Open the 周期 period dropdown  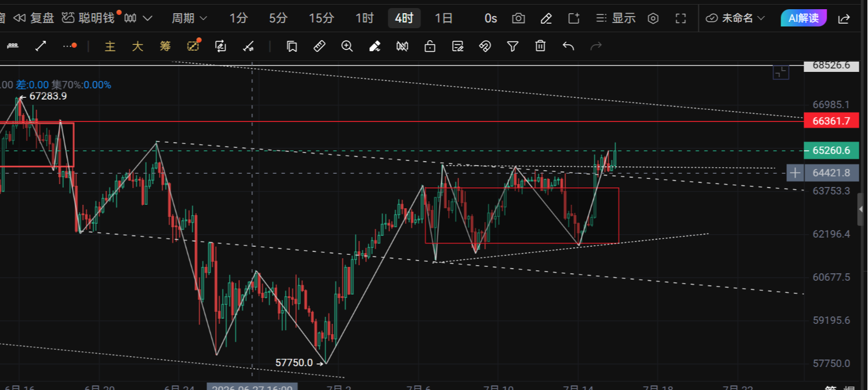pyautogui.click(x=189, y=18)
